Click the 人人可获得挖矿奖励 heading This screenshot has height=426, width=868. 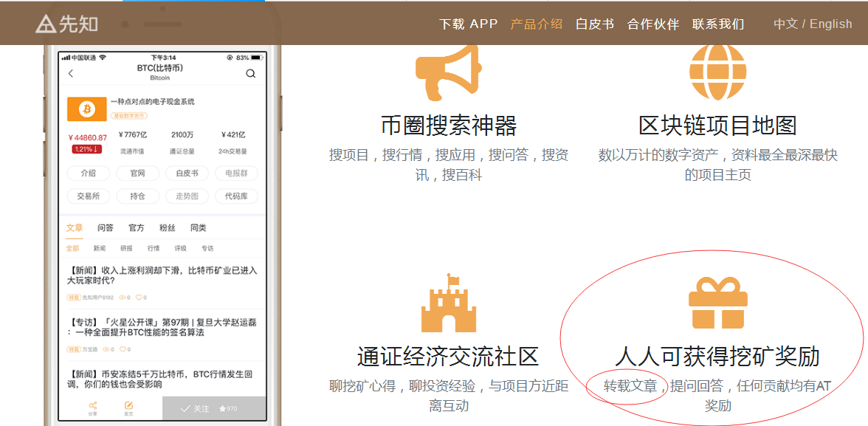tap(717, 357)
